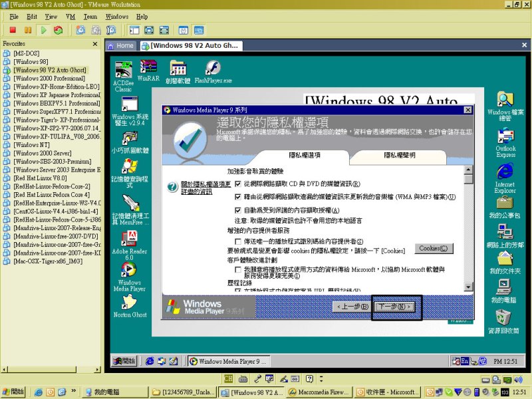Toggle checkbox for updating music files (WMA and MP3)
This screenshot has width=532, height=399.
point(238,197)
